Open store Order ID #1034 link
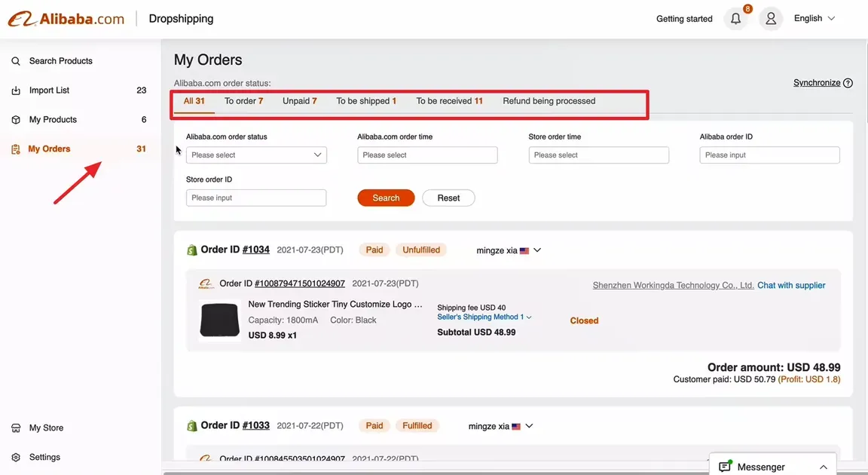The width and height of the screenshot is (868, 475). [x=255, y=250]
